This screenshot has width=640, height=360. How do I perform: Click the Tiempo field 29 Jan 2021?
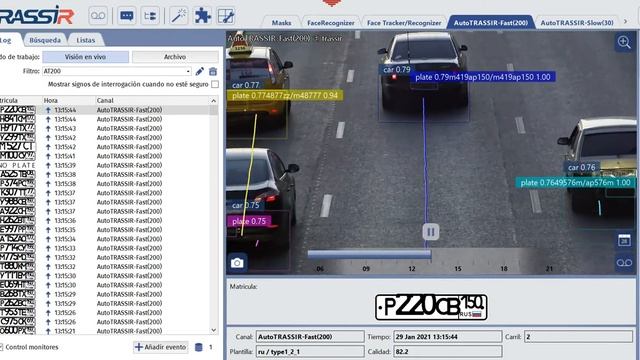[x=447, y=337]
